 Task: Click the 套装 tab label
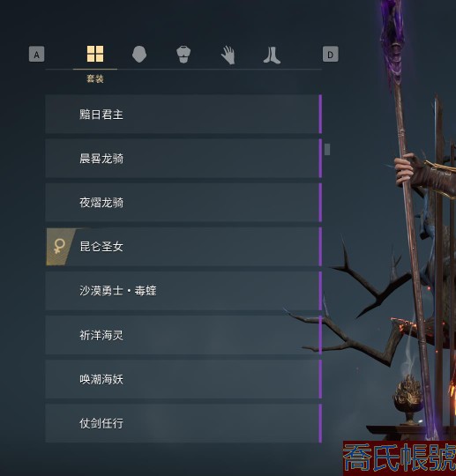[95, 79]
